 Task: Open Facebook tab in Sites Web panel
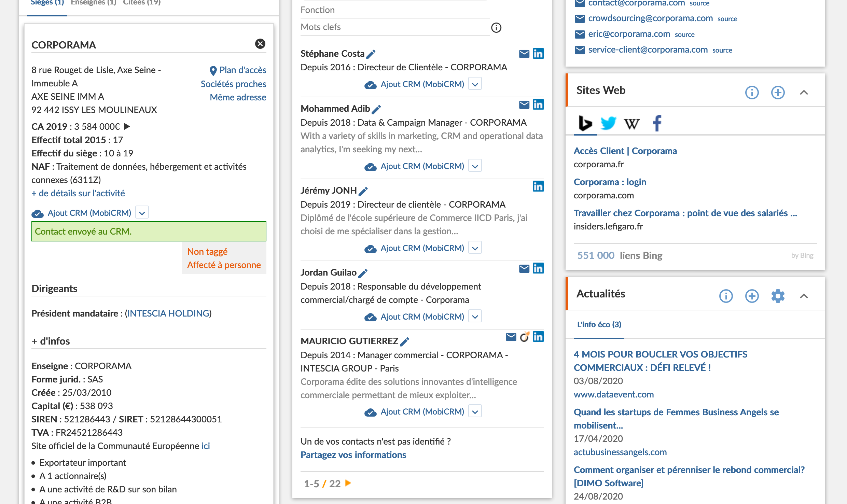coord(657,123)
